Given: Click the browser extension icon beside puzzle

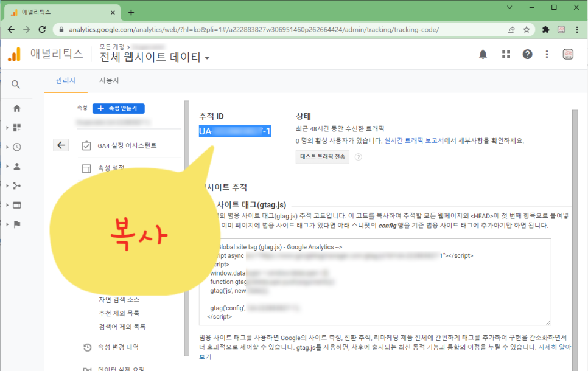Looking at the screenshot, I should (x=561, y=30).
